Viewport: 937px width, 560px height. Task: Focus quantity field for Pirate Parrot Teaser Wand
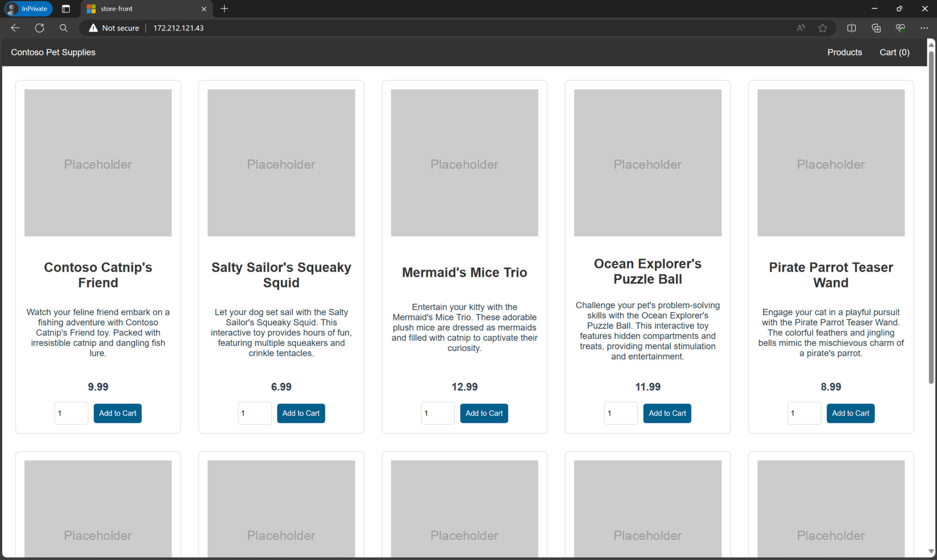coord(804,413)
